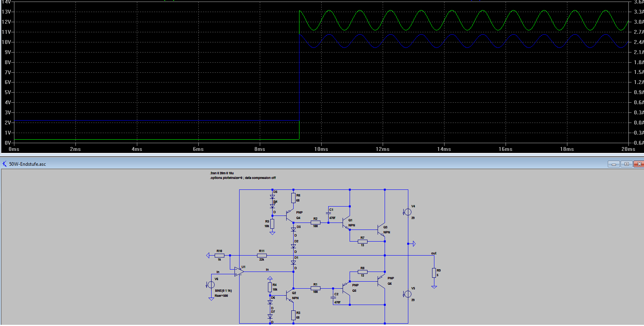644x326 pixels.
Task: Select resistor R7 symbol
Action: [x=362, y=242]
